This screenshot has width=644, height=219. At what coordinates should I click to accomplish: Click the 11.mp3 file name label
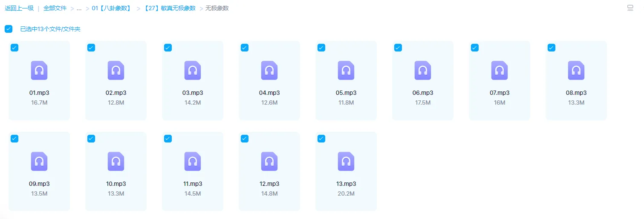click(193, 184)
